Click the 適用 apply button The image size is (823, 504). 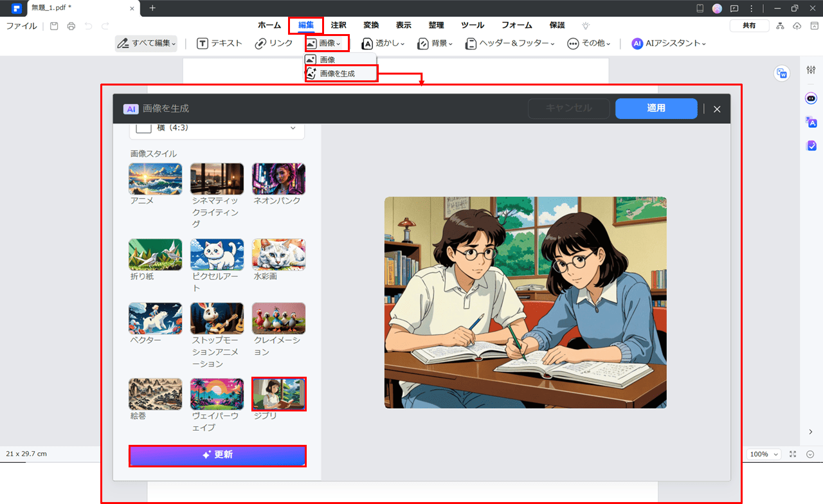click(x=656, y=109)
